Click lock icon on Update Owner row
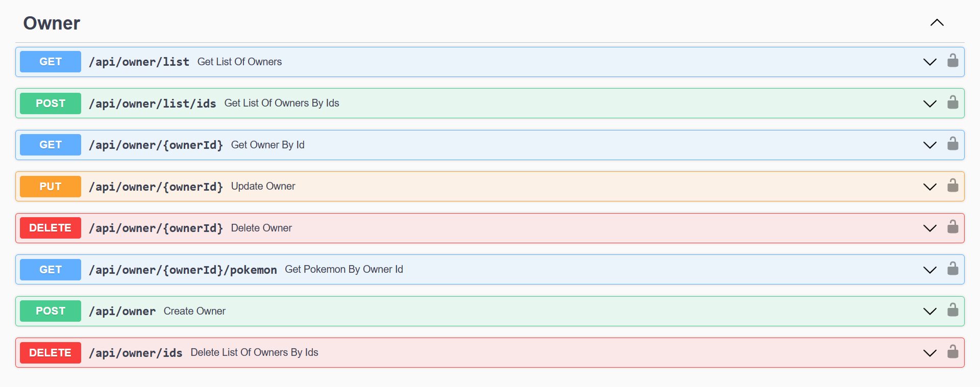This screenshot has width=980, height=387. [952, 186]
